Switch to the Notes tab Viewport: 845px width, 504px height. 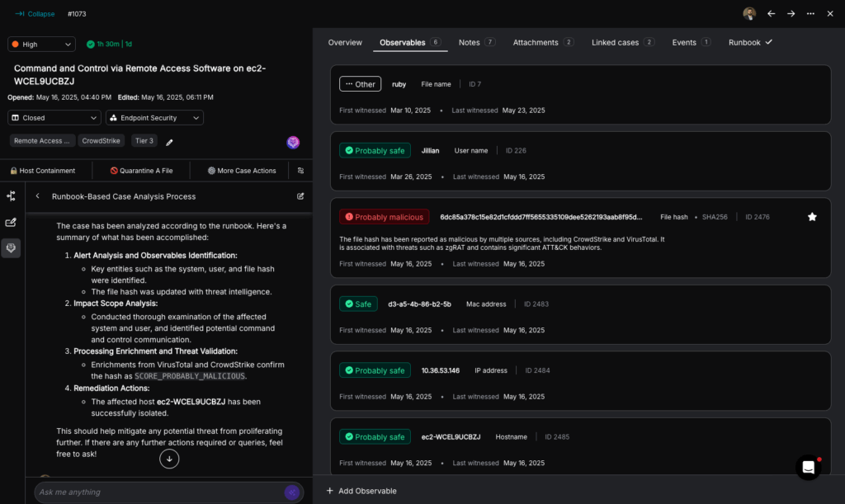click(x=476, y=42)
